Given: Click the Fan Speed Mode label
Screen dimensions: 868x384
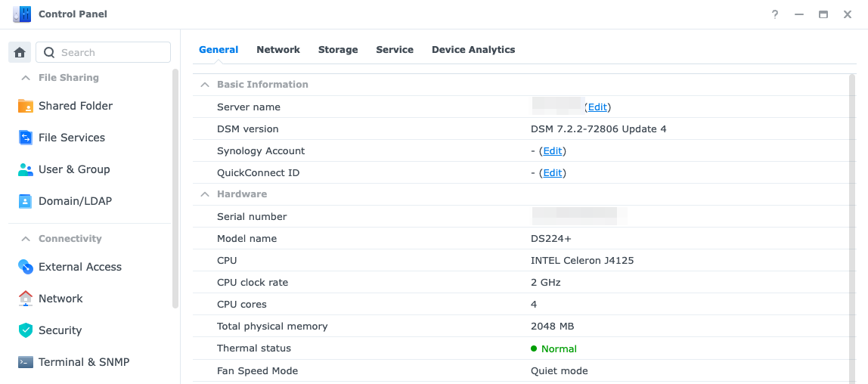Looking at the screenshot, I should tap(257, 370).
